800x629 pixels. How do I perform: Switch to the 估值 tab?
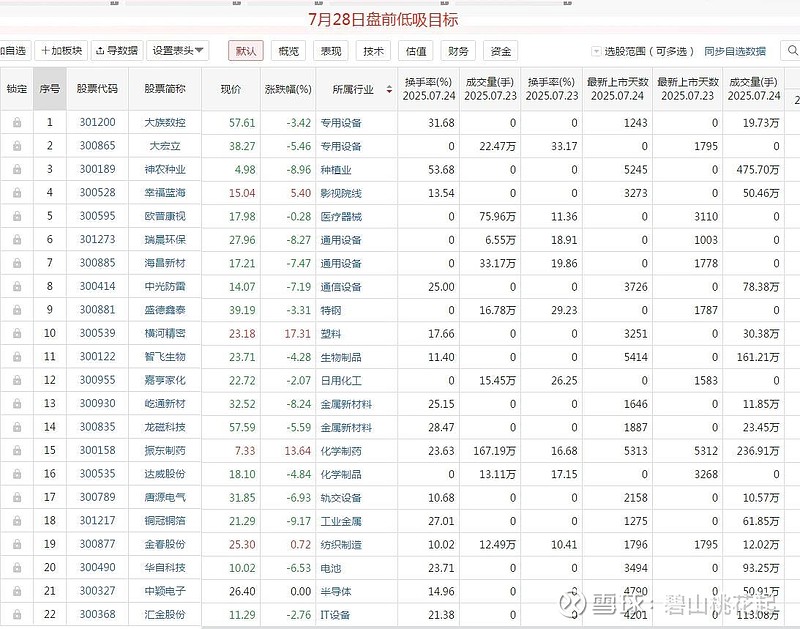[x=416, y=51]
